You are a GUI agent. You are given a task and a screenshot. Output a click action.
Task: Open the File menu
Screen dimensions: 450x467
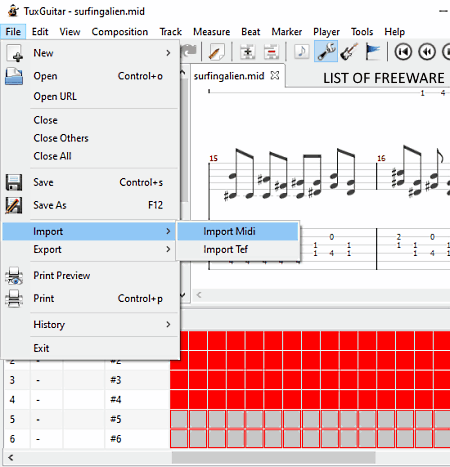pyautogui.click(x=13, y=32)
